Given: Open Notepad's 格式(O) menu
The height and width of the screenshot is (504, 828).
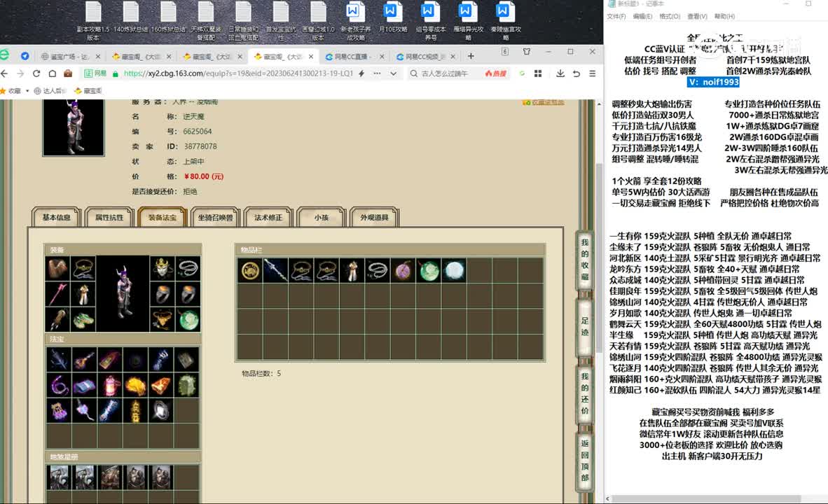Looking at the screenshot, I should point(670,16).
